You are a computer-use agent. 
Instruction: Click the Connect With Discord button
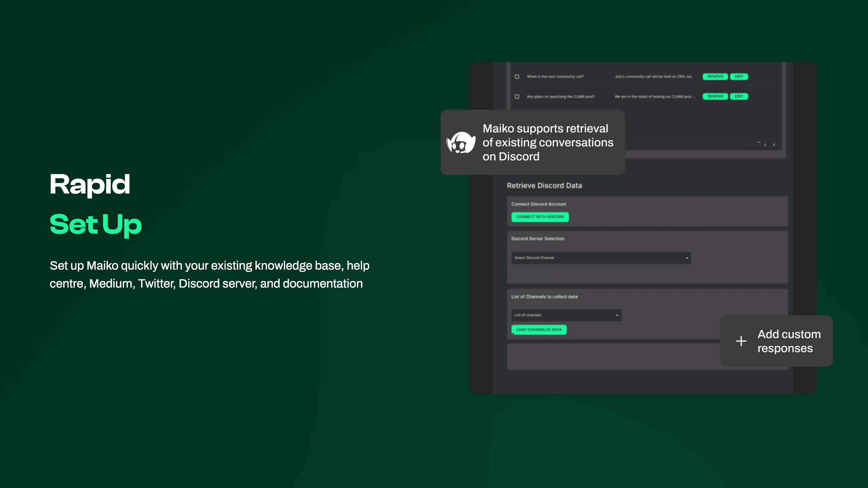tap(540, 217)
